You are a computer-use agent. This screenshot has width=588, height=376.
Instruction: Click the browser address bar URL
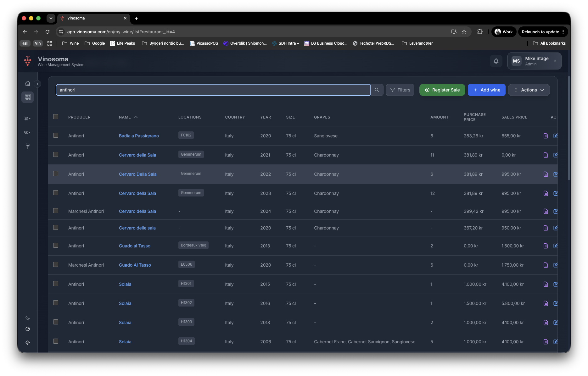tap(121, 32)
